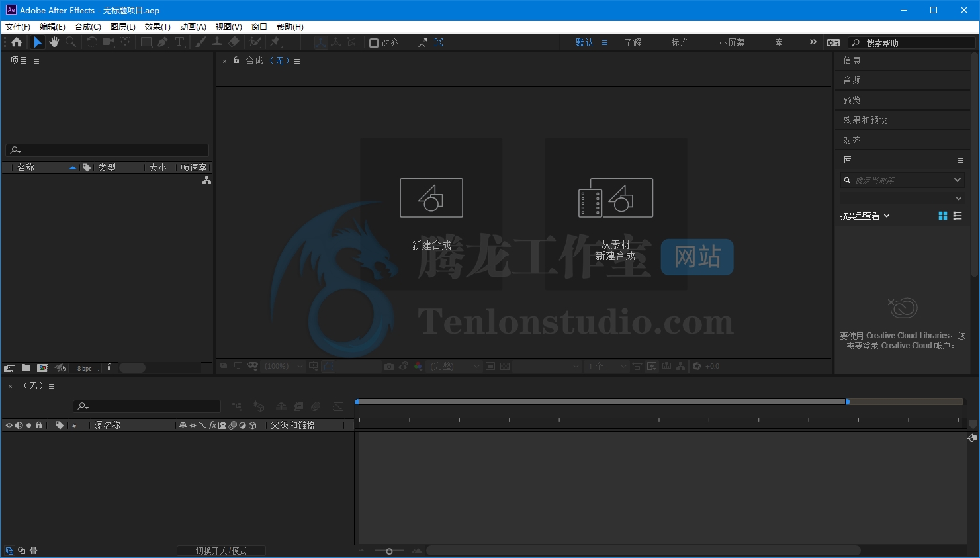Screen dimensions: 980x558
Task: Expand the library search dropdown
Action: coord(957,180)
